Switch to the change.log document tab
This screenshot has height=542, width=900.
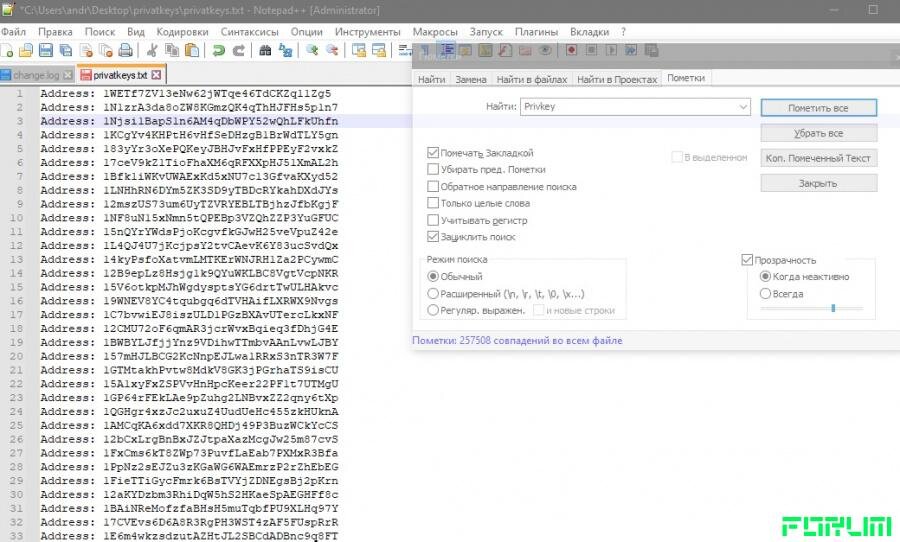click(x=36, y=75)
